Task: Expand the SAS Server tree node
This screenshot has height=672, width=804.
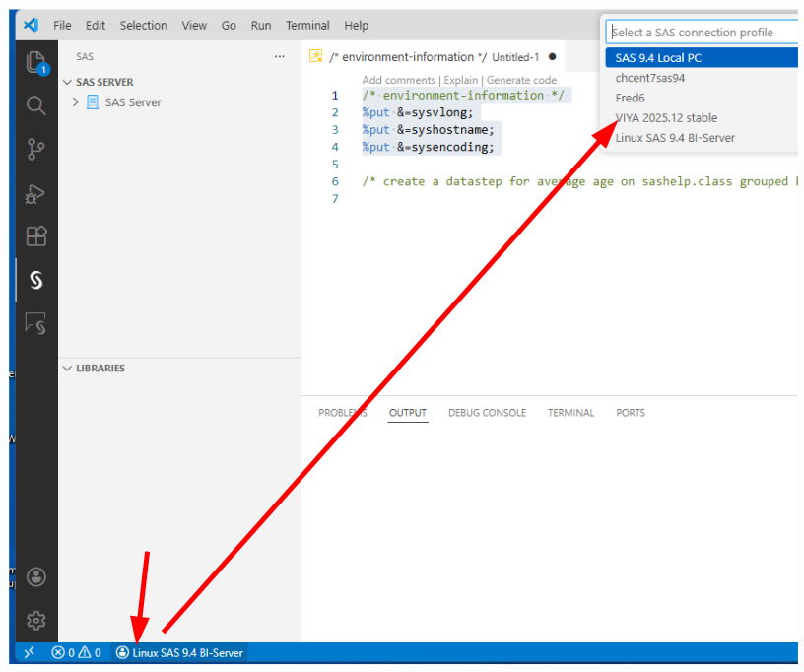Action: (x=76, y=102)
